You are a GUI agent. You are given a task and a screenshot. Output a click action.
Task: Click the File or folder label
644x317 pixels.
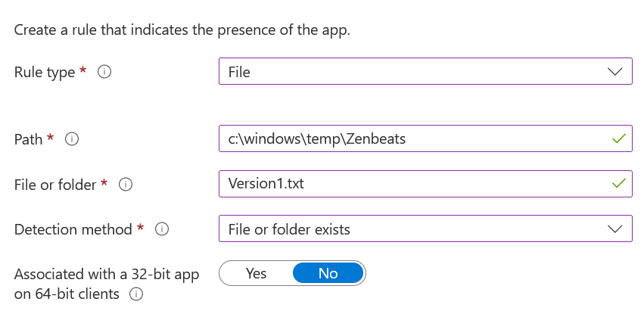(x=56, y=184)
